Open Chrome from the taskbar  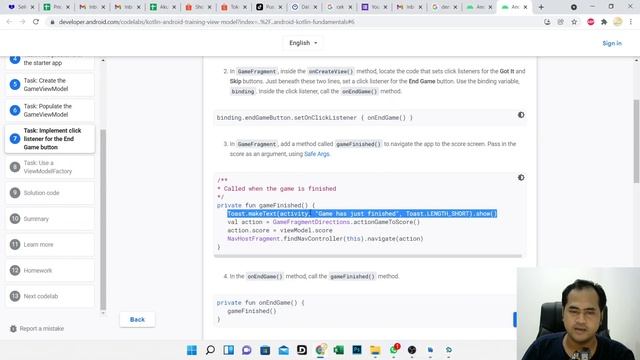tap(320, 350)
